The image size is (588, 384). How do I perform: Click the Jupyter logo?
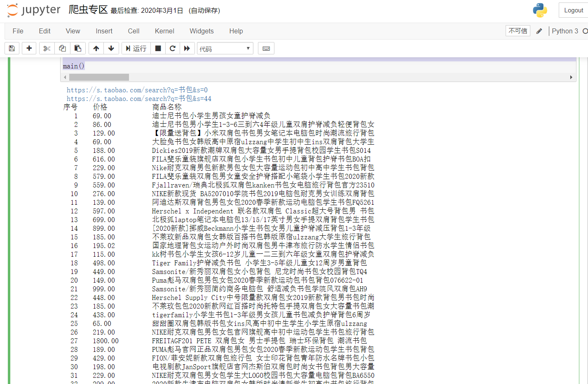[x=34, y=10]
